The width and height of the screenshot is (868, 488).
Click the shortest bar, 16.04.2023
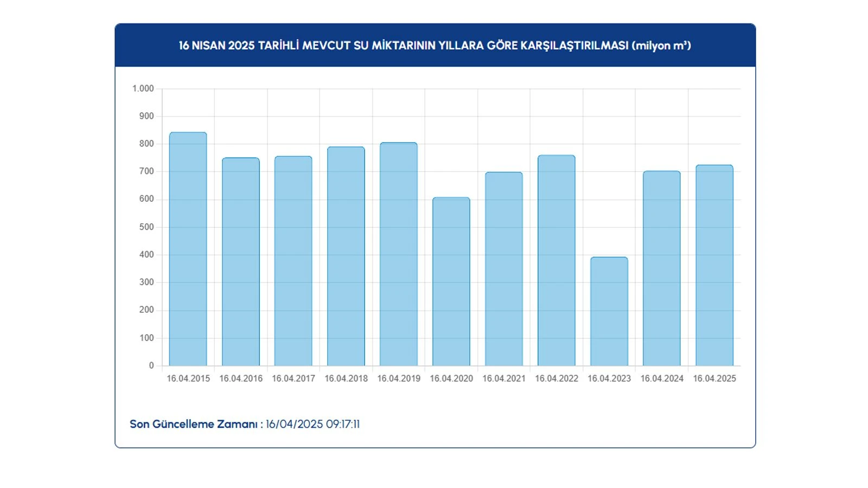(x=609, y=311)
